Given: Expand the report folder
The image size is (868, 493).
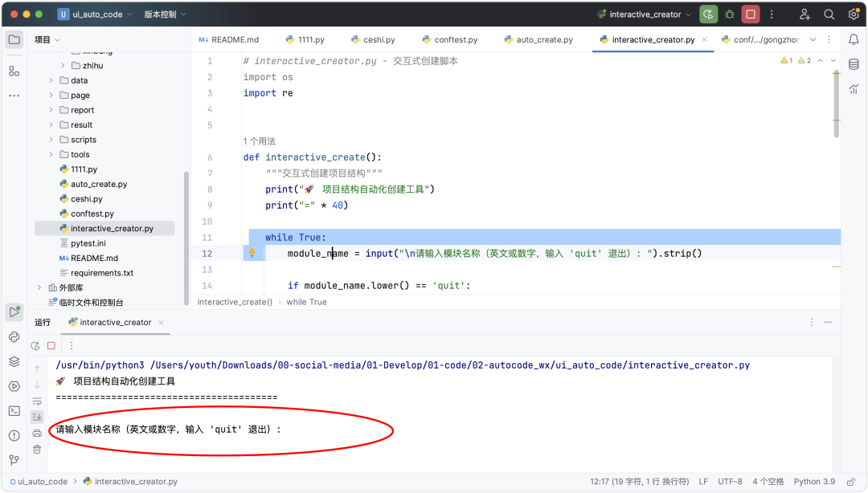Looking at the screenshot, I should coord(51,110).
